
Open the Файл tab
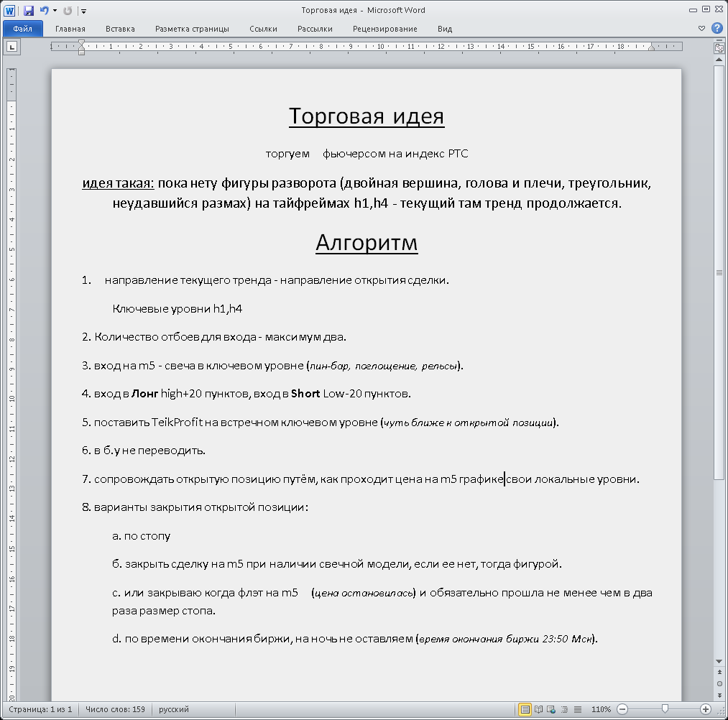tap(23, 29)
